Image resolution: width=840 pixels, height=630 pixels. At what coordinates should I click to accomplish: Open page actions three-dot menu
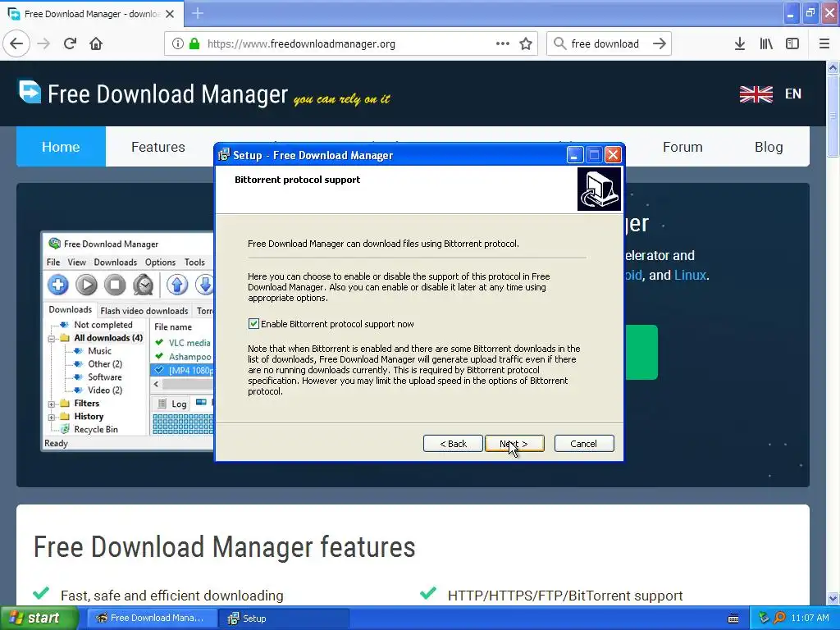click(503, 43)
